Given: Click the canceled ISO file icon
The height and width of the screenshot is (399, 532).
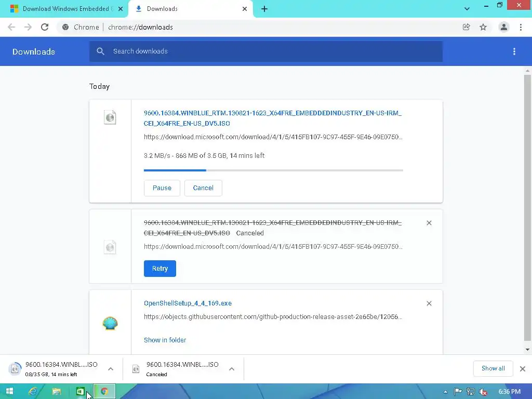Looking at the screenshot, I should tap(110, 247).
